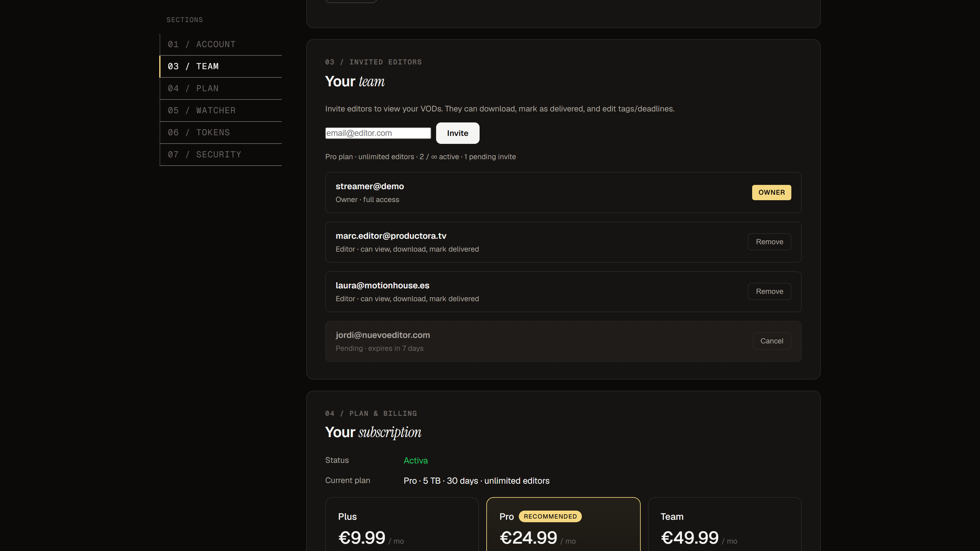Select the Pro recommended plan card
980x551 pixels.
pyautogui.click(x=563, y=524)
